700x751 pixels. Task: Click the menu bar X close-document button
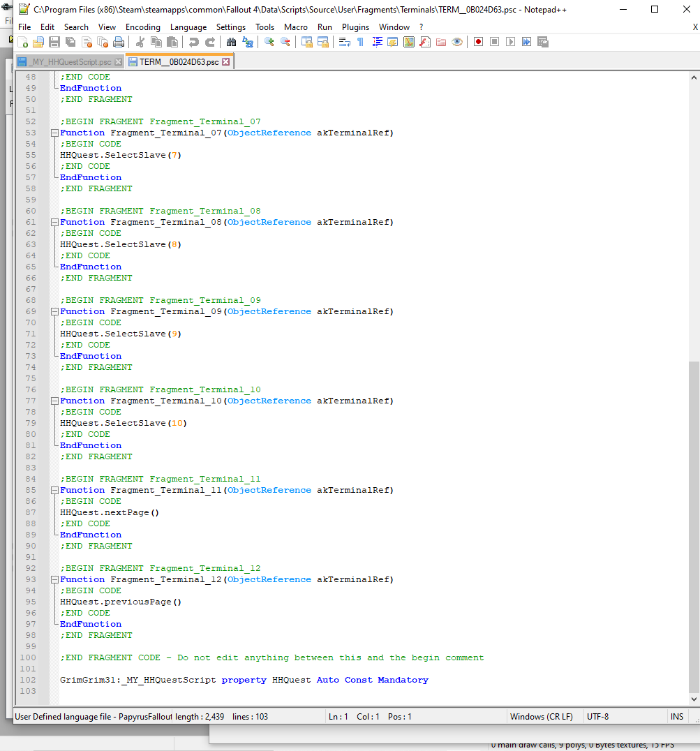[x=694, y=27]
